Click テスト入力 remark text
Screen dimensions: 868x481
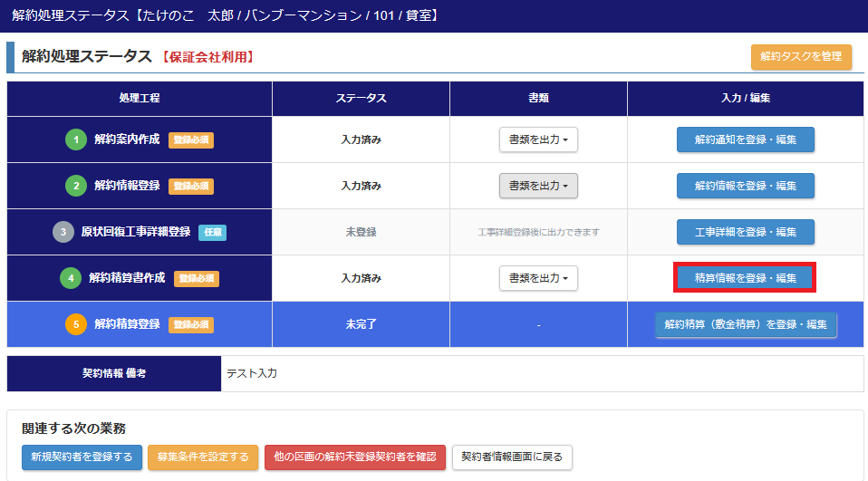(252, 373)
